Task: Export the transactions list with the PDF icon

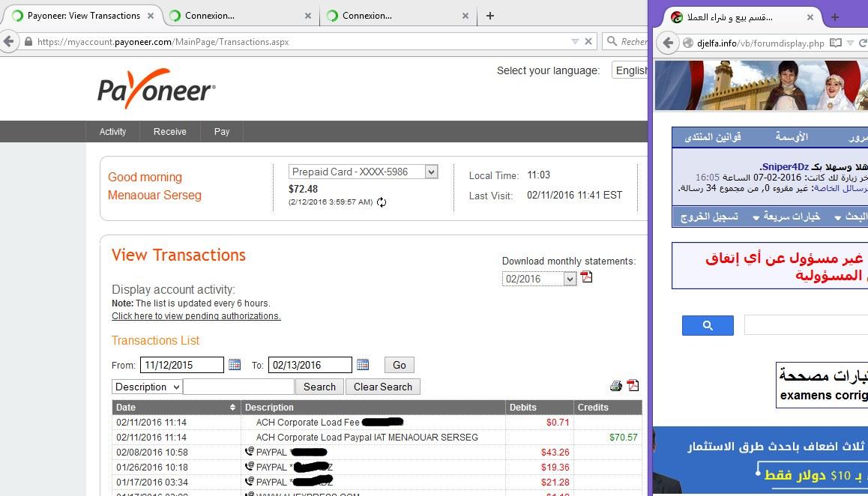Action: (633, 385)
